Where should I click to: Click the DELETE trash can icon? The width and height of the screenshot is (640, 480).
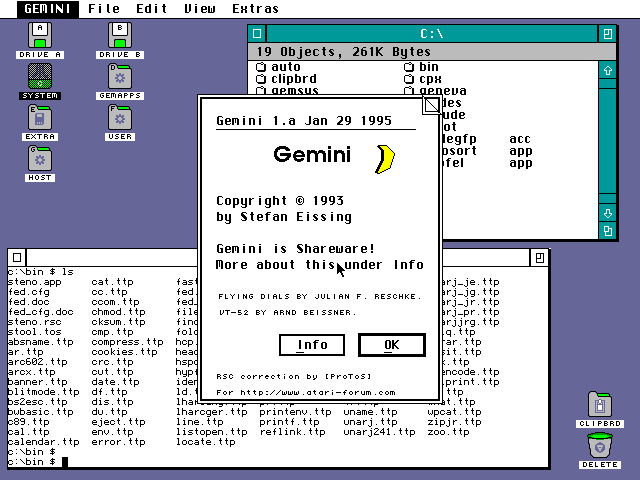tap(600, 445)
